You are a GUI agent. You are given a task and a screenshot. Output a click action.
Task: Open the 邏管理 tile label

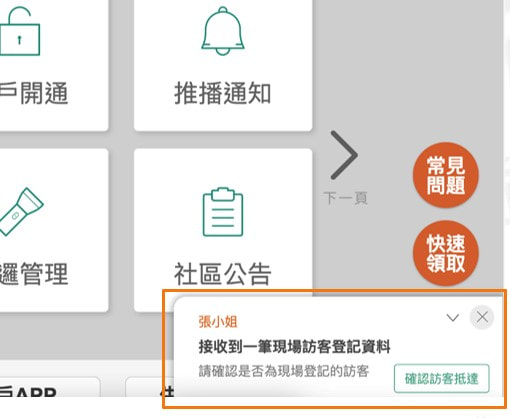(x=34, y=274)
